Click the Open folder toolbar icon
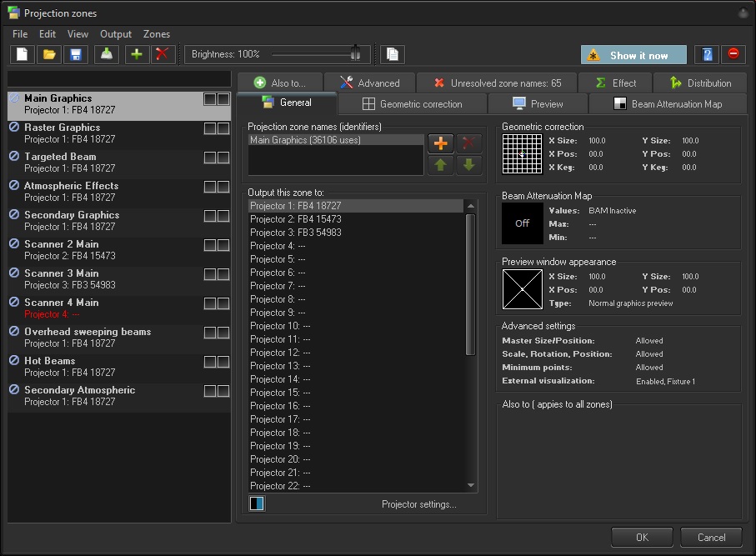756x556 pixels. [49, 55]
